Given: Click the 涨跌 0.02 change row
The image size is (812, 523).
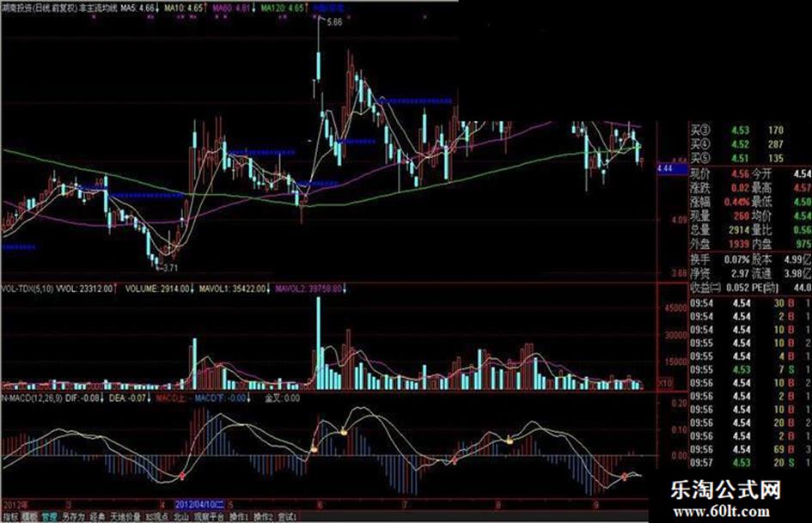Looking at the screenshot, I should coord(720,188).
